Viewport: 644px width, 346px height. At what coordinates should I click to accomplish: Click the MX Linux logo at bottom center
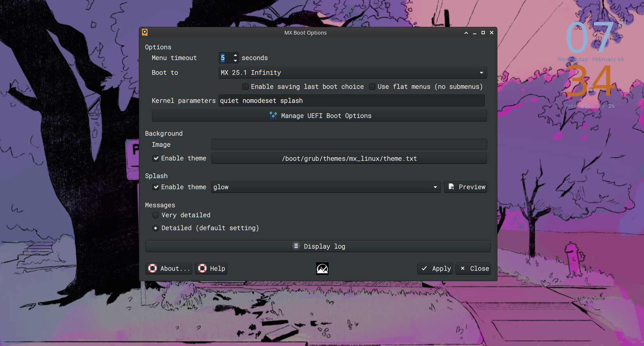[x=322, y=268]
